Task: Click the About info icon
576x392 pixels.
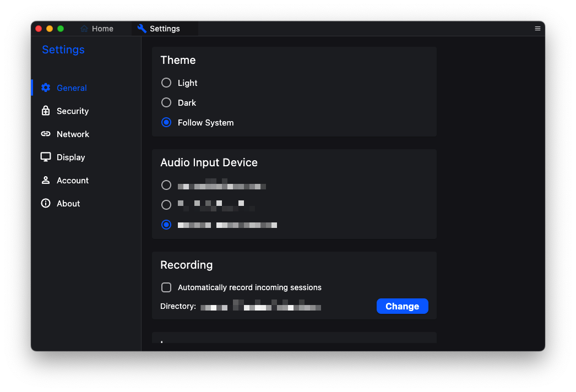Action: click(46, 203)
